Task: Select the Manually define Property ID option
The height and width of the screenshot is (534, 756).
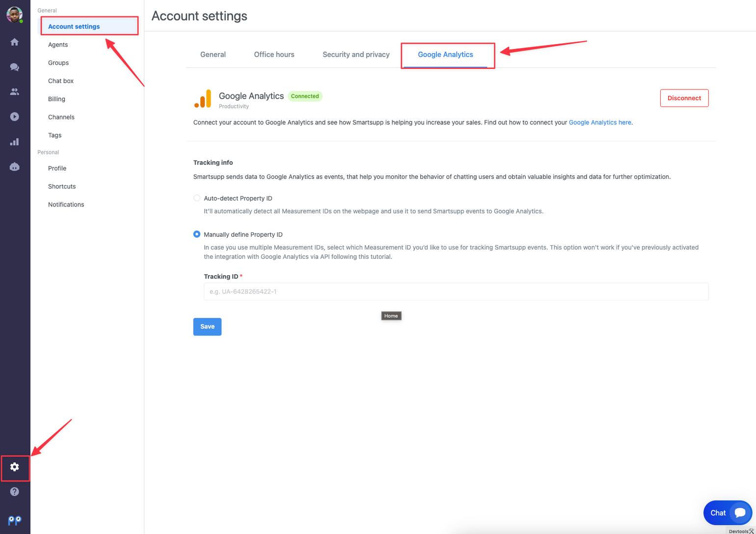Action: (197, 234)
